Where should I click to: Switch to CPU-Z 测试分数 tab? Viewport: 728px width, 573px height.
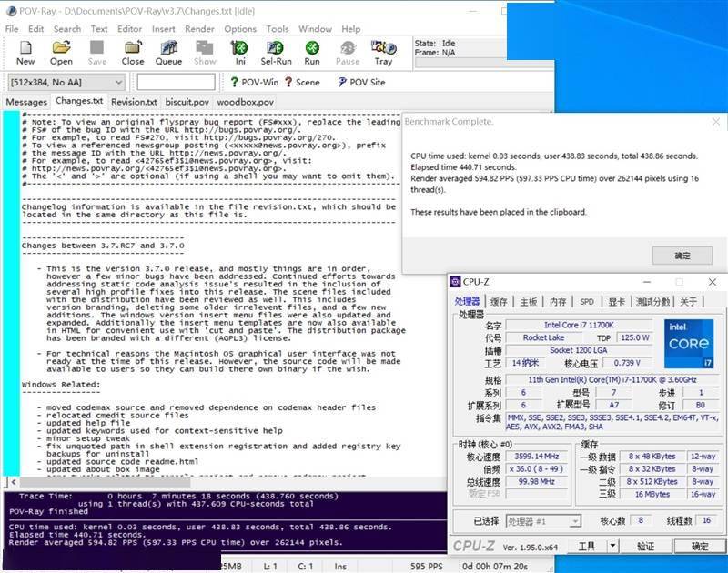pyautogui.click(x=652, y=302)
